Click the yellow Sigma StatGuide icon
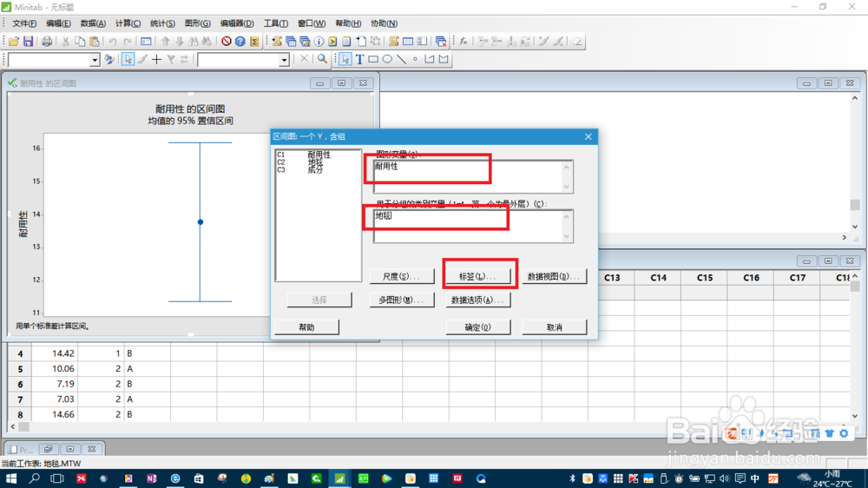This screenshot has width=868, height=488. (x=254, y=41)
